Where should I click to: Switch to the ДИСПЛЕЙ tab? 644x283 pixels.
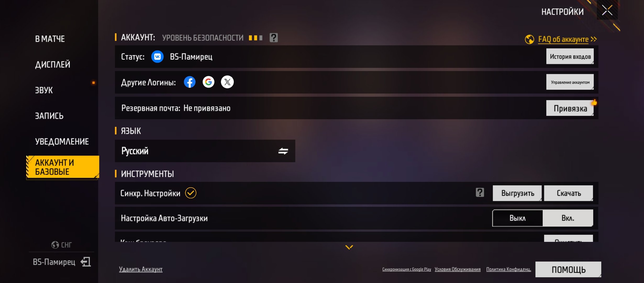53,64
